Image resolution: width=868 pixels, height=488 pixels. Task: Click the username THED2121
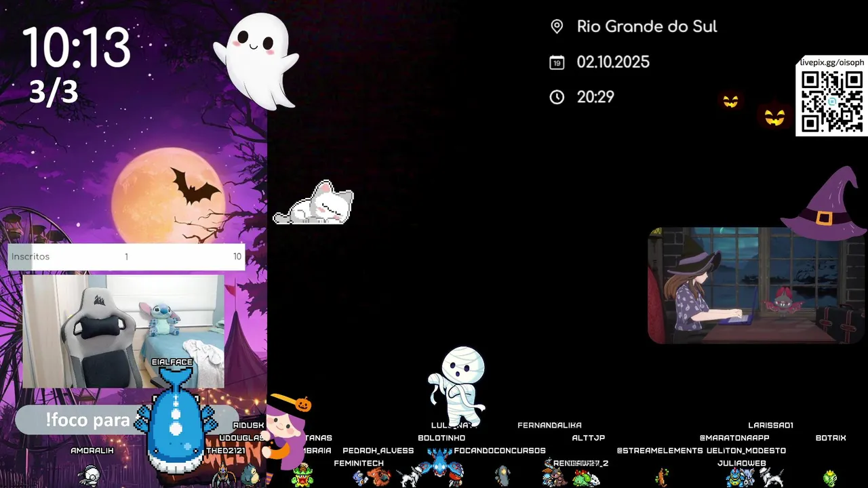tap(226, 451)
